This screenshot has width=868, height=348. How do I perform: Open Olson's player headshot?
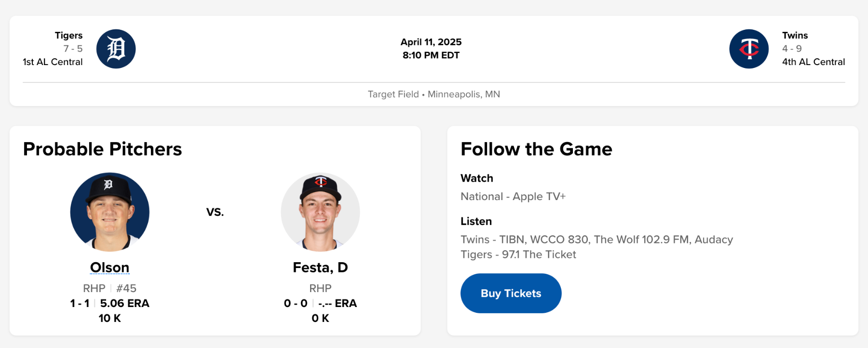pos(110,212)
